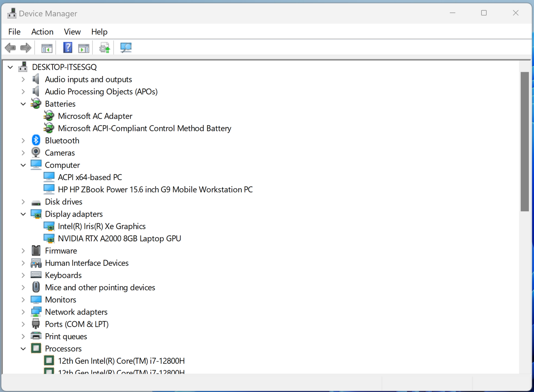The image size is (534, 392).
Task: Click the Bluetooth category icon
Action: [36, 140]
